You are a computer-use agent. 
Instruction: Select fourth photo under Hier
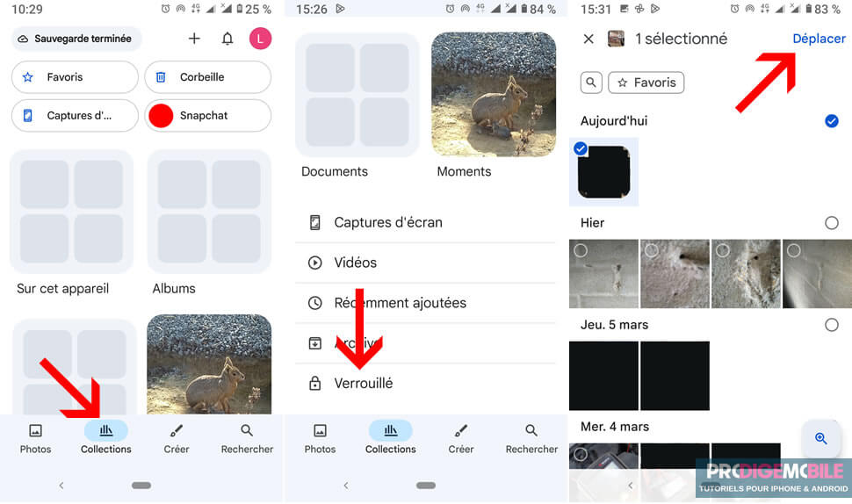click(817, 274)
